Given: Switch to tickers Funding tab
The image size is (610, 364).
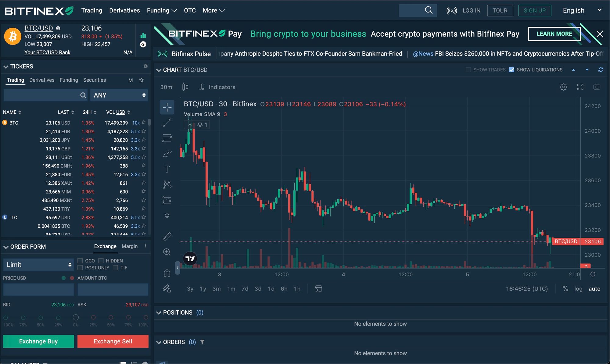Looking at the screenshot, I should [69, 80].
